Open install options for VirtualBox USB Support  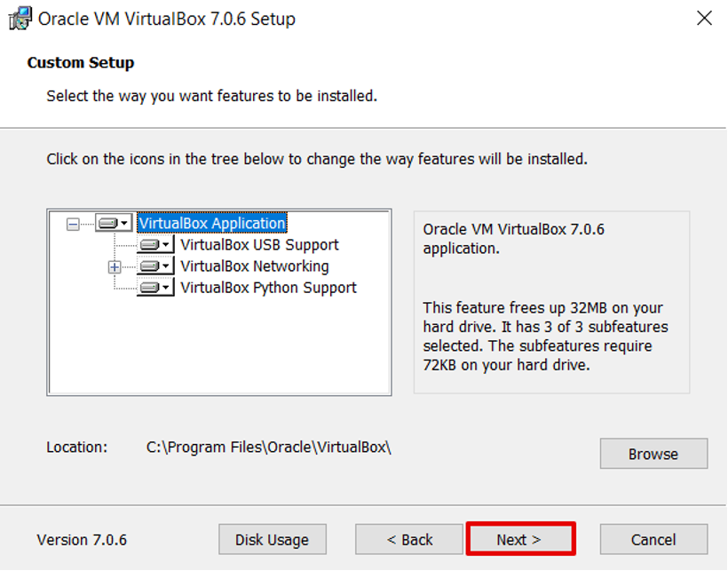pyautogui.click(x=155, y=245)
